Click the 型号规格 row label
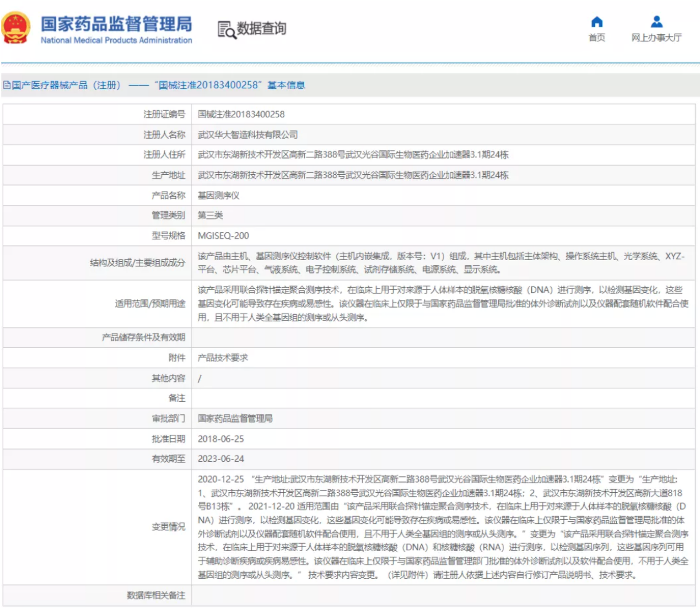The image size is (700, 609). click(x=168, y=236)
